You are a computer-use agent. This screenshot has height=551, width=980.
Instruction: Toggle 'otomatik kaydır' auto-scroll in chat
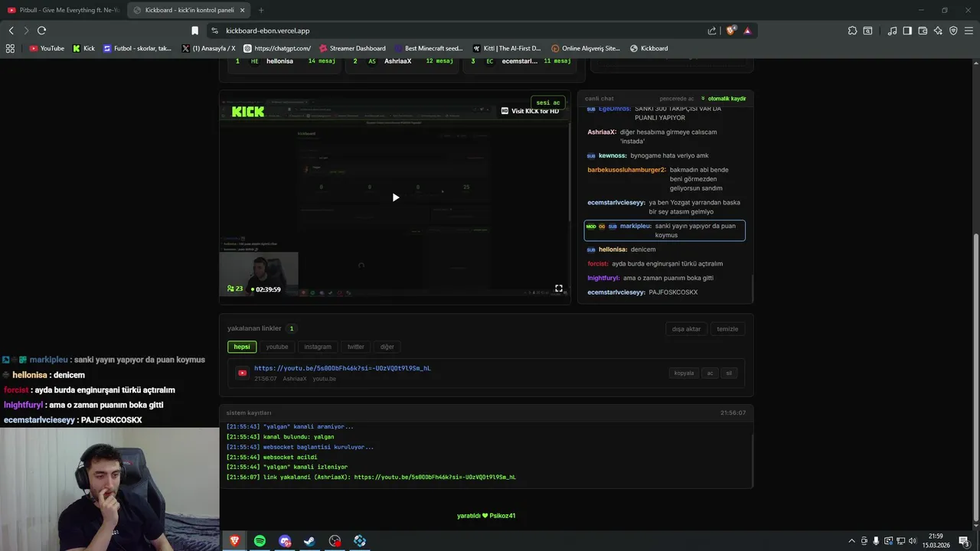click(x=724, y=99)
